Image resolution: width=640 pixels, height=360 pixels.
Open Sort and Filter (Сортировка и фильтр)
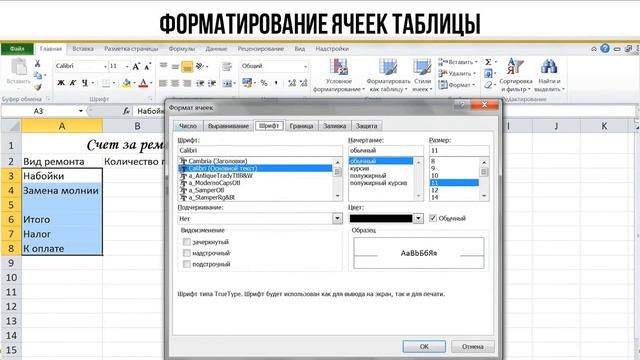(x=516, y=75)
